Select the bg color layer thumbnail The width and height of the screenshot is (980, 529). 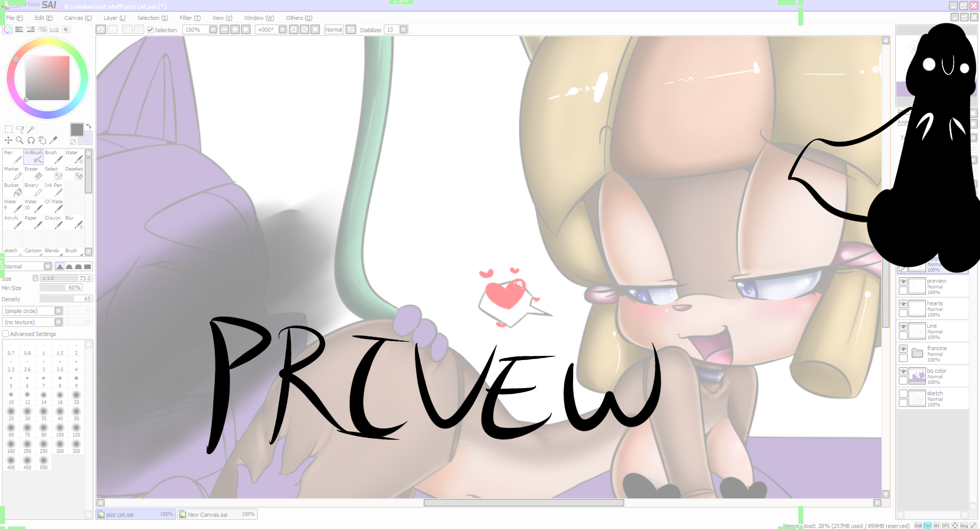pos(917,376)
